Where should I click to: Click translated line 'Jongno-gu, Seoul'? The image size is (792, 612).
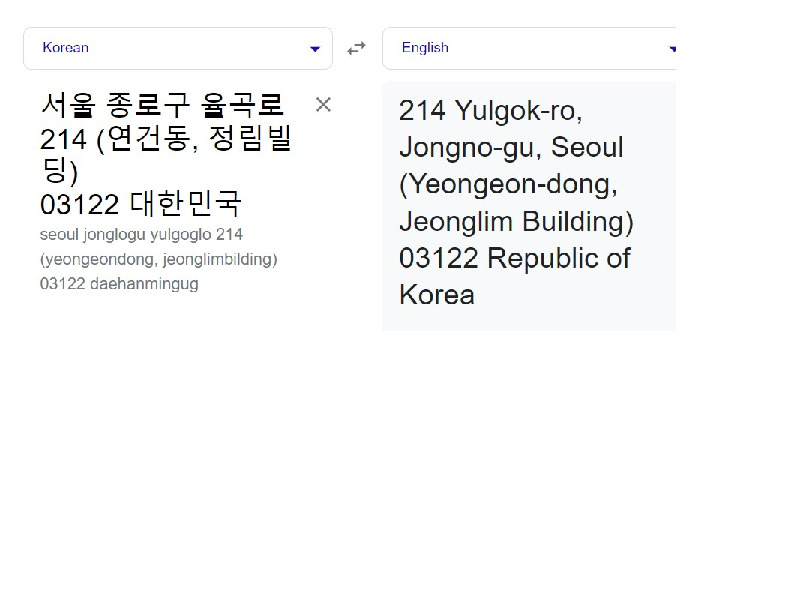click(511, 148)
